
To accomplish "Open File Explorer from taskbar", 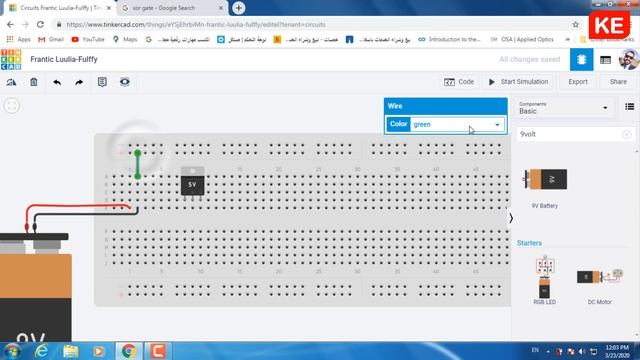I will point(71,351).
